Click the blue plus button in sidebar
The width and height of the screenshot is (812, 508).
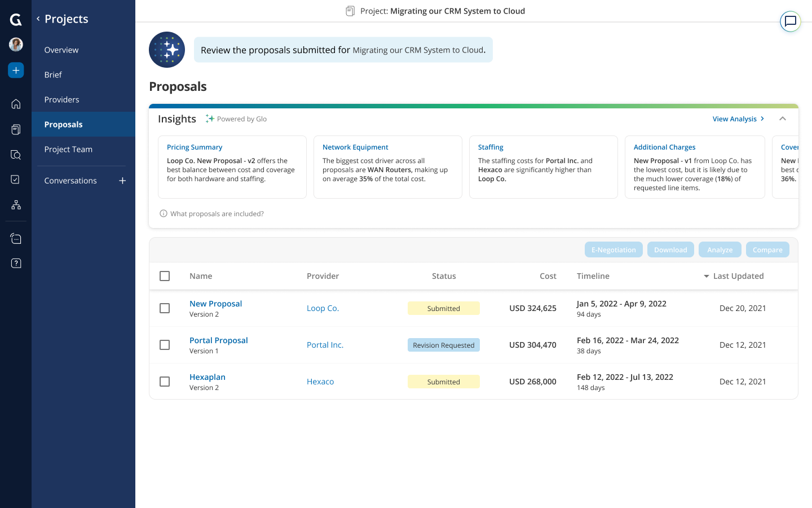[15, 70]
